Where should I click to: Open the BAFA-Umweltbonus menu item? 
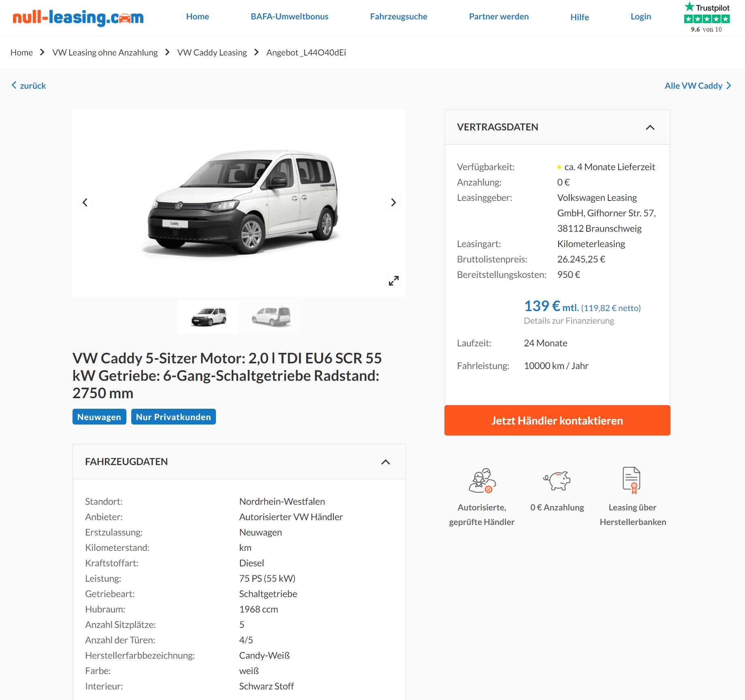[x=289, y=17]
